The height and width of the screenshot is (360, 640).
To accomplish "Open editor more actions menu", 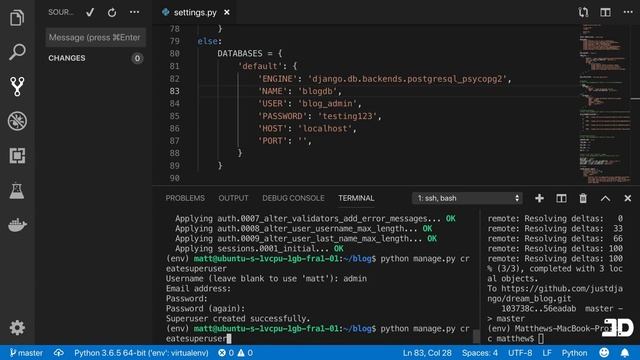I will [628, 12].
